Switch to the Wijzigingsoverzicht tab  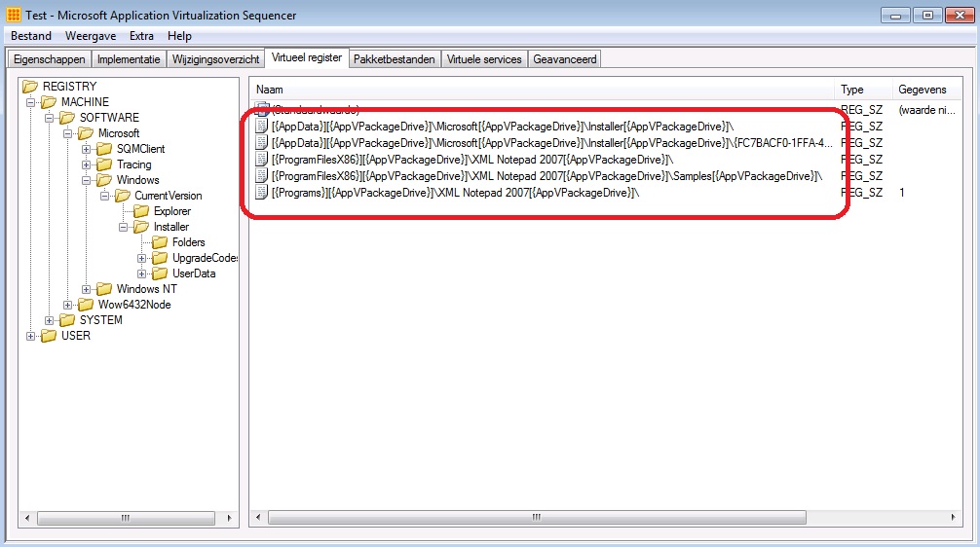(x=215, y=59)
